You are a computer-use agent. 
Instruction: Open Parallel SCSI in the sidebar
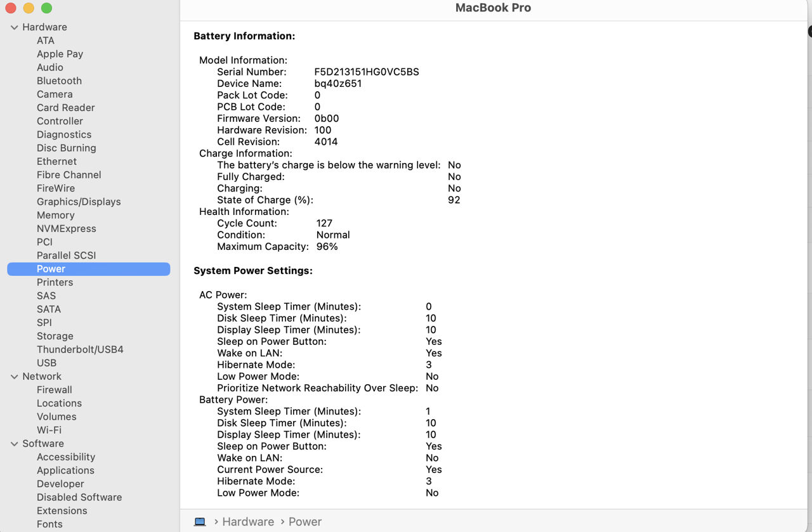67,256
